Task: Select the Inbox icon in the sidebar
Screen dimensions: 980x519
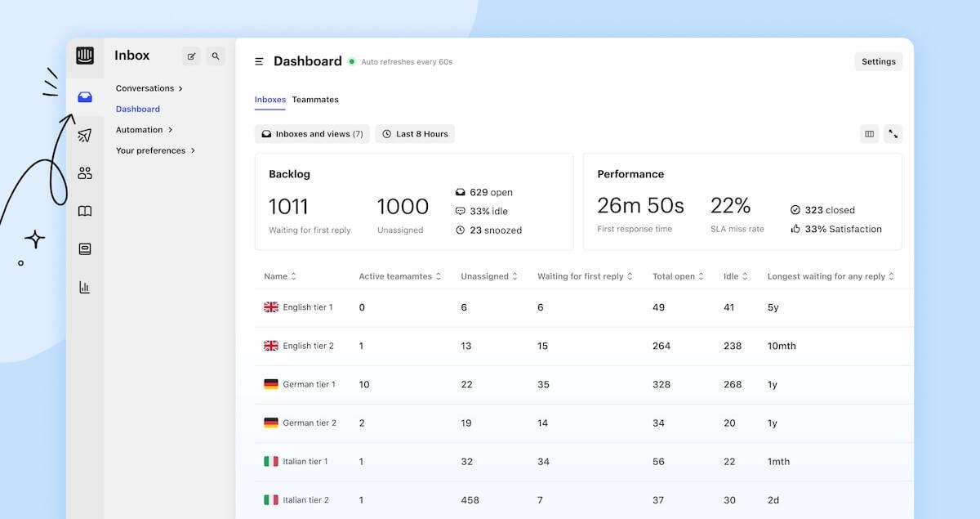Action: click(x=85, y=96)
